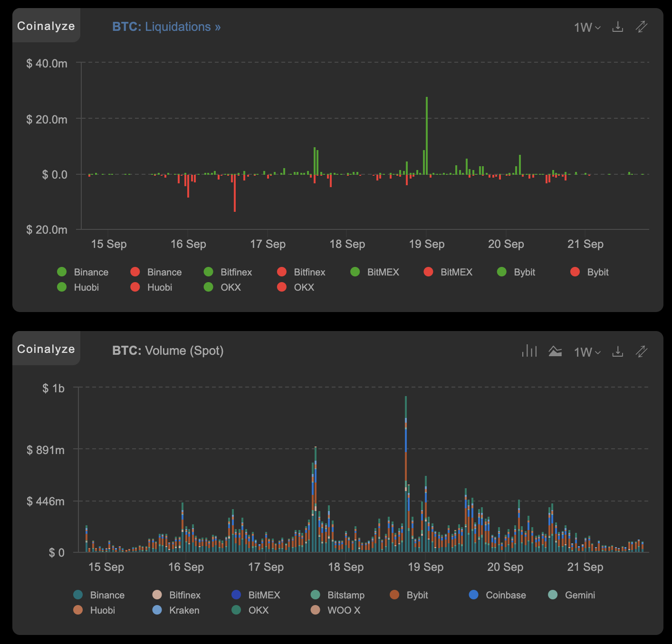Click the BTC: Volume (Spot) title
Viewport: 672px width, 644px height.
[168, 351]
